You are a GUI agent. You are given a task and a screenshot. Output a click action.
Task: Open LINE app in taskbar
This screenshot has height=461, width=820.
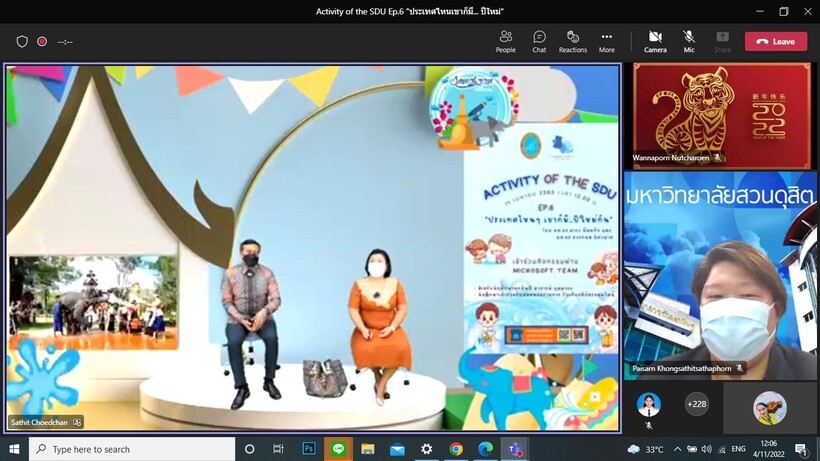[x=338, y=450]
